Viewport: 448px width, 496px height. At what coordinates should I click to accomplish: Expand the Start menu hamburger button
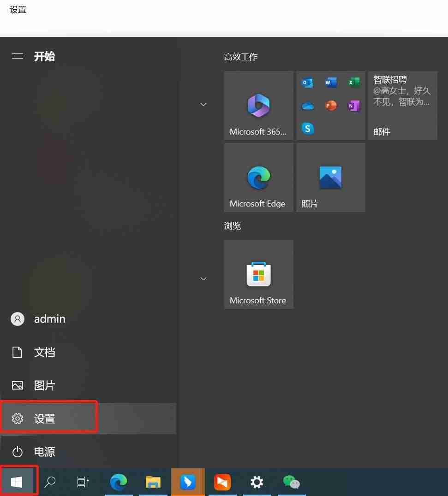pyautogui.click(x=18, y=56)
